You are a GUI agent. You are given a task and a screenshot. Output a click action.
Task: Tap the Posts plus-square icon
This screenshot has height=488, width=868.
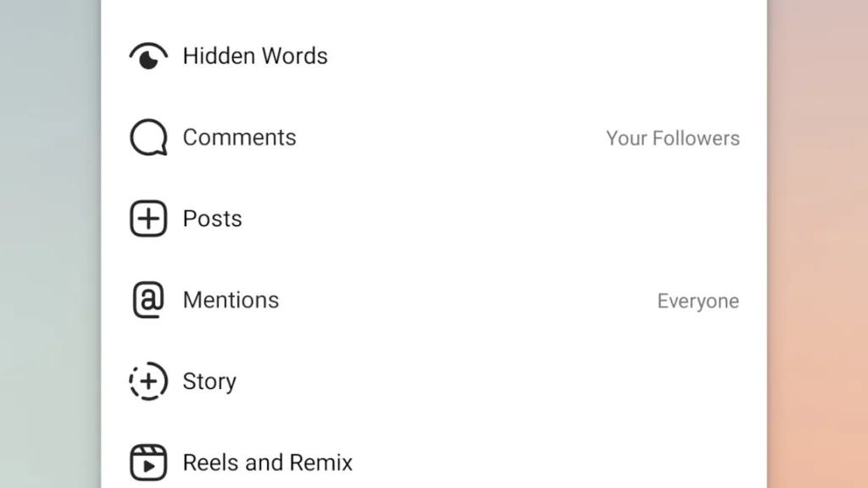tap(148, 219)
